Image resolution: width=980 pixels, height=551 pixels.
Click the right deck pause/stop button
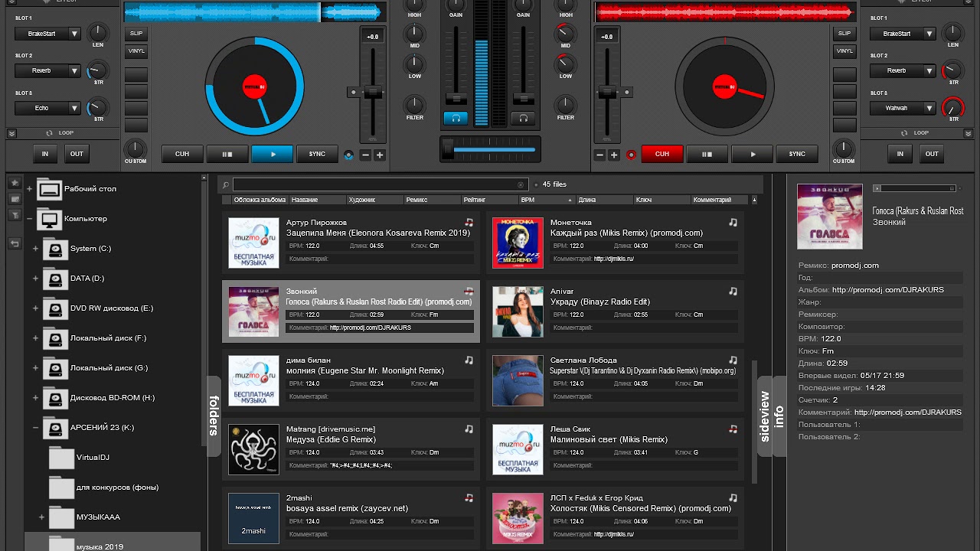tap(707, 154)
